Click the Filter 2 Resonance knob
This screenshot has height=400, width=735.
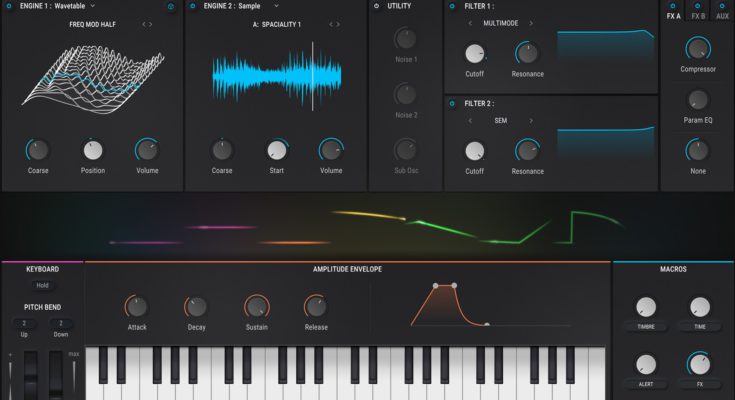(527, 150)
